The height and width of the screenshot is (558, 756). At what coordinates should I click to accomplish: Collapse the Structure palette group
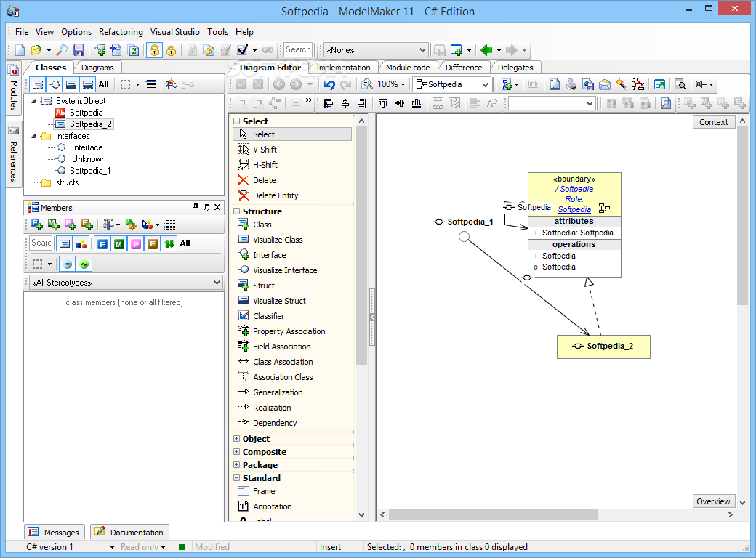237,211
